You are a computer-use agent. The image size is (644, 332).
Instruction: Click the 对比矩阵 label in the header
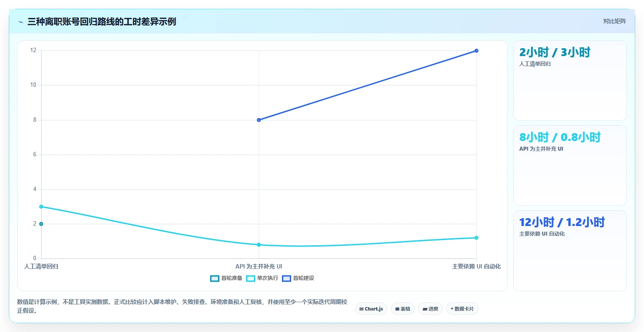coord(615,21)
